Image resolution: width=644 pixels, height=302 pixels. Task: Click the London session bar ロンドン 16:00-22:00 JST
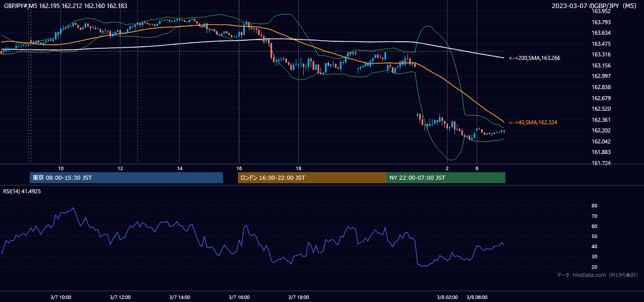(x=312, y=178)
